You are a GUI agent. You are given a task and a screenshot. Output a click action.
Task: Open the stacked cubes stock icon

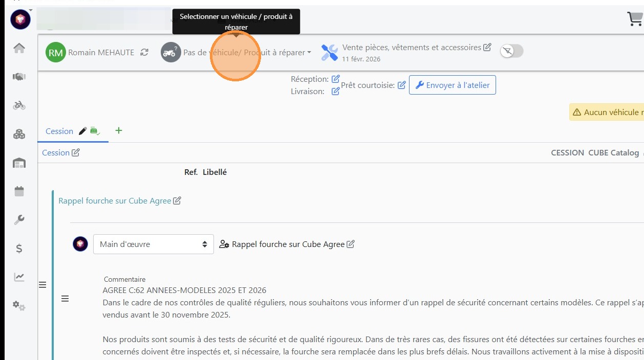(x=19, y=134)
